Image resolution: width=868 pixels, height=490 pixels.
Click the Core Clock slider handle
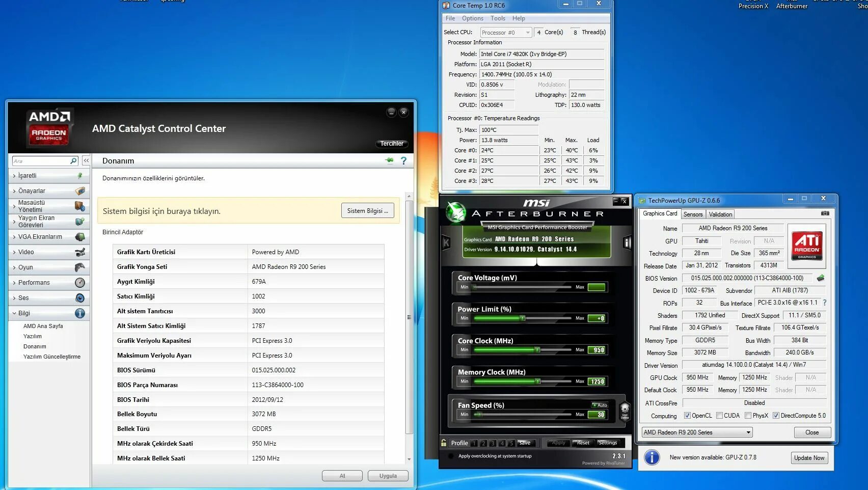pos(537,350)
